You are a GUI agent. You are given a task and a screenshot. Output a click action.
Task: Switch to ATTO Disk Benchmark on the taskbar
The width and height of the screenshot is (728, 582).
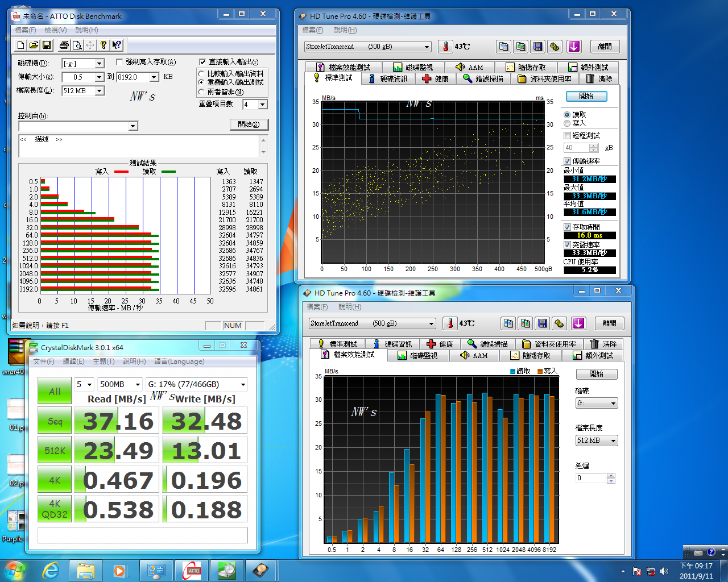192,571
